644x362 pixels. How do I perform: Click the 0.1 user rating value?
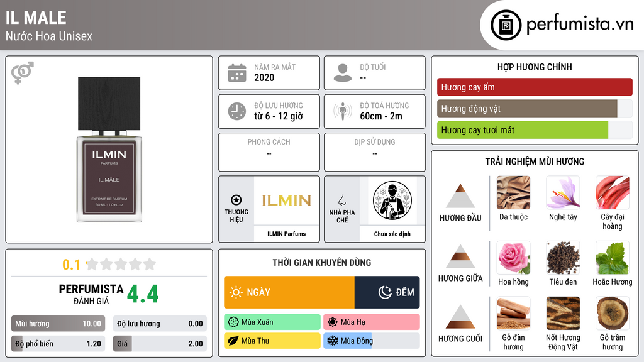[72, 265]
